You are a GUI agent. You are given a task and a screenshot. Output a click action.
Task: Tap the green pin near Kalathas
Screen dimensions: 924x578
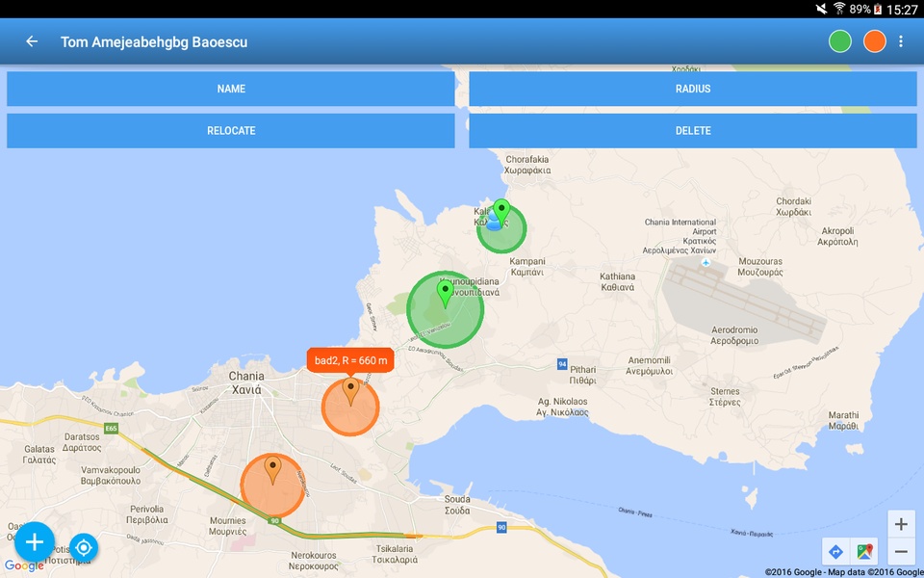[x=501, y=212]
